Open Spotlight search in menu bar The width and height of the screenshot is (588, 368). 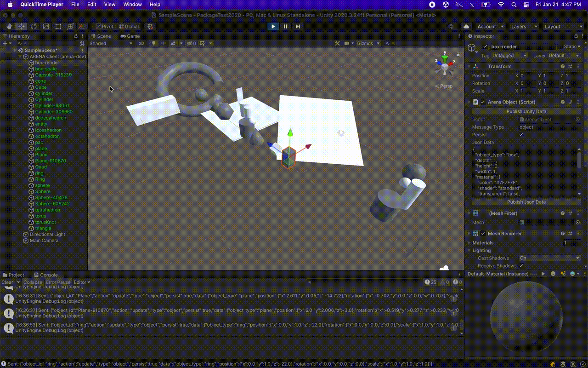click(514, 4)
